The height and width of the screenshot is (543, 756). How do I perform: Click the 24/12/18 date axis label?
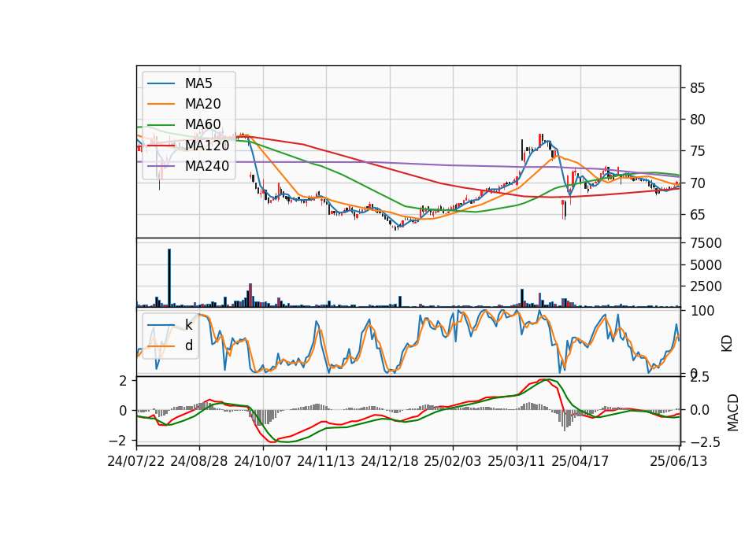click(x=390, y=461)
